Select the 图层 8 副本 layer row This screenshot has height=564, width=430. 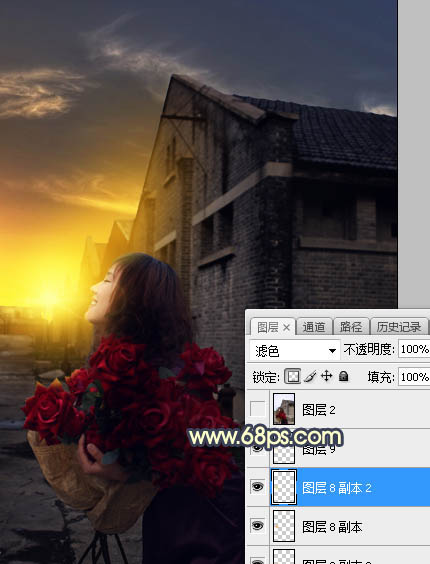(338, 526)
